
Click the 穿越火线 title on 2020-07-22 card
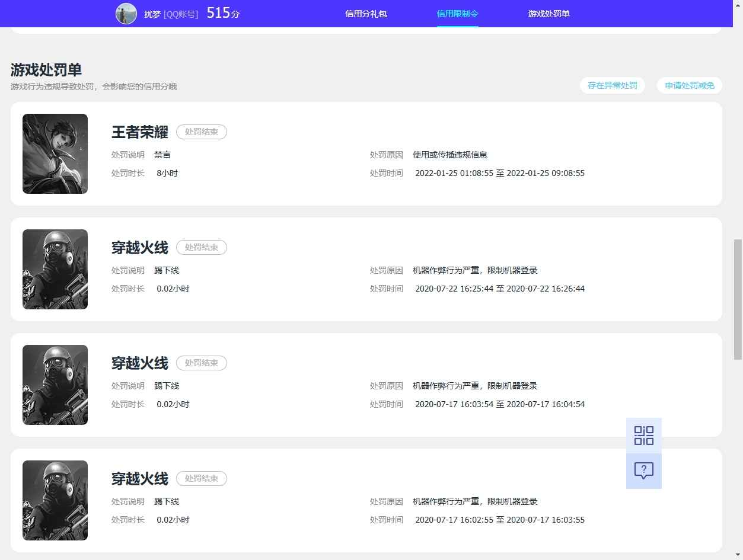140,247
